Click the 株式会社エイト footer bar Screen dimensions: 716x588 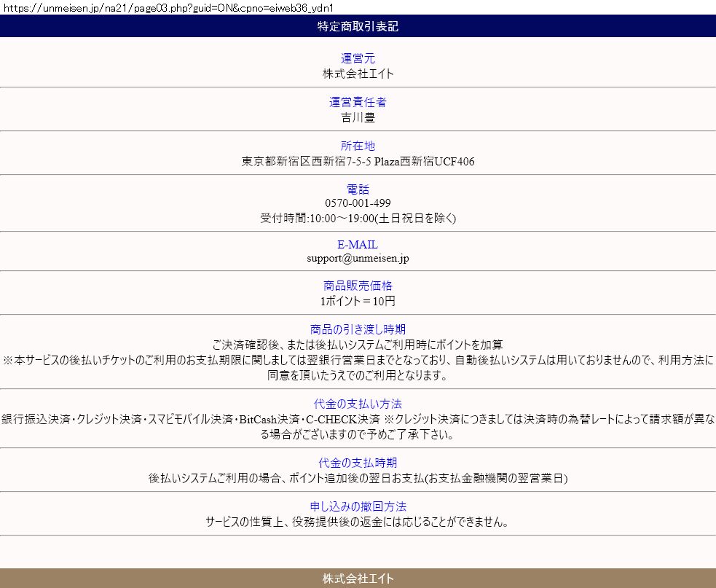358,579
